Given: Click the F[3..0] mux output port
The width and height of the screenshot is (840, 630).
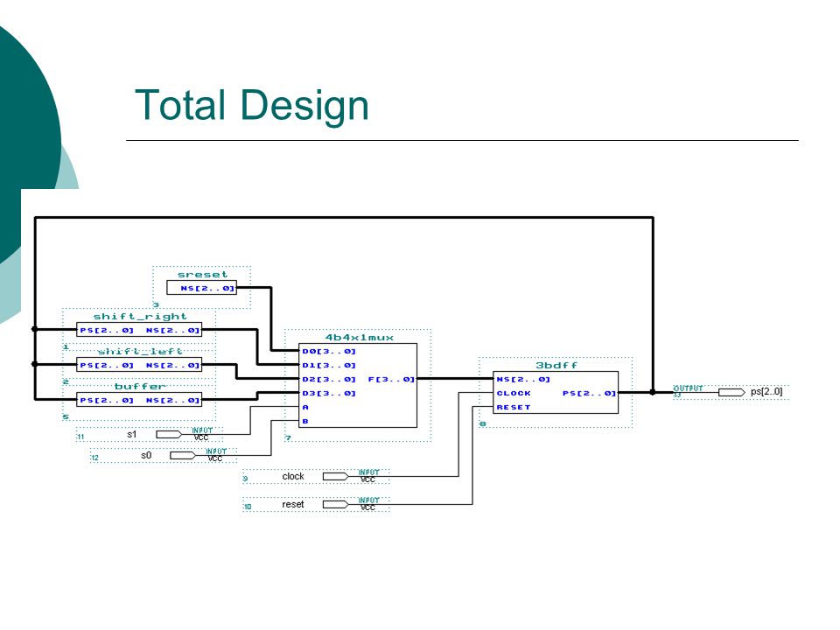Looking at the screenshot, I should pyautogui.click(x=391, y=379).
